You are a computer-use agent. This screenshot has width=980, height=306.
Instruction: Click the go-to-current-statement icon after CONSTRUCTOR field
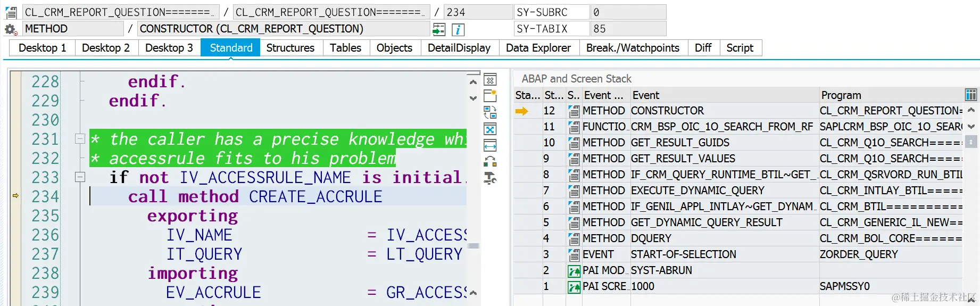439,29
